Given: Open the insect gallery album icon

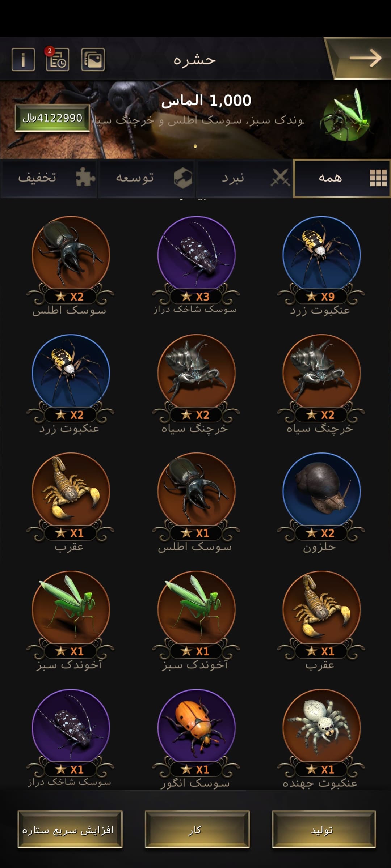Looking at the screenshot, I should coord(93,59).
